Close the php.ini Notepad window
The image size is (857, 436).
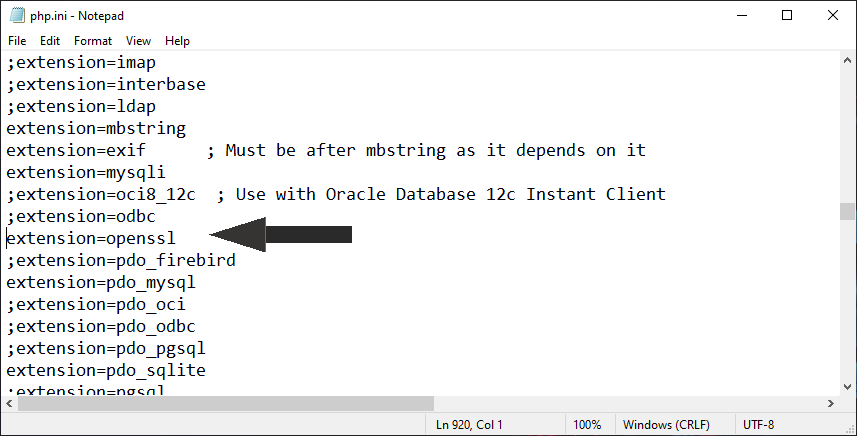pyautogui.click(x=833, y=15)
